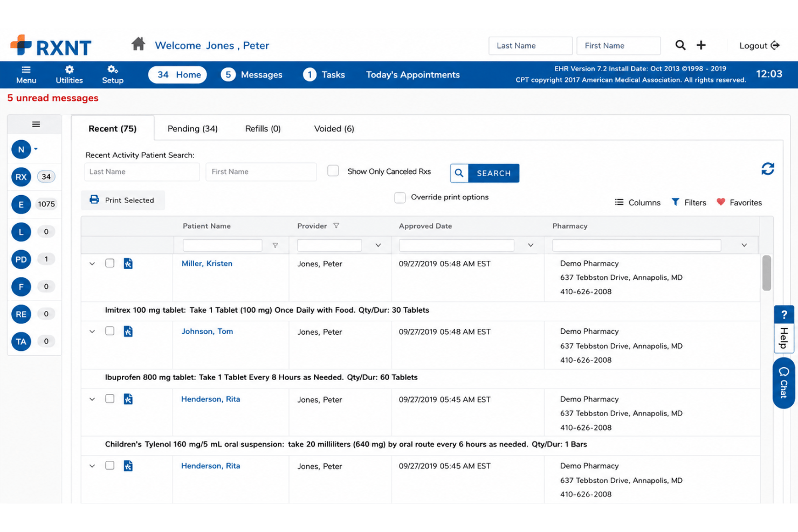Open Messages with 5 badge
The height and width of the screenshot is (532, 798).
[251, 75]
